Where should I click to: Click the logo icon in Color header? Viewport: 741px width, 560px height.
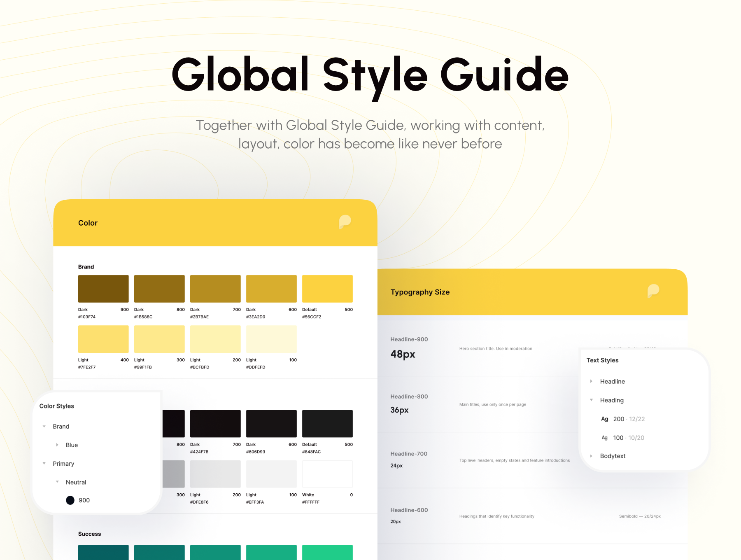coord(345,222)
